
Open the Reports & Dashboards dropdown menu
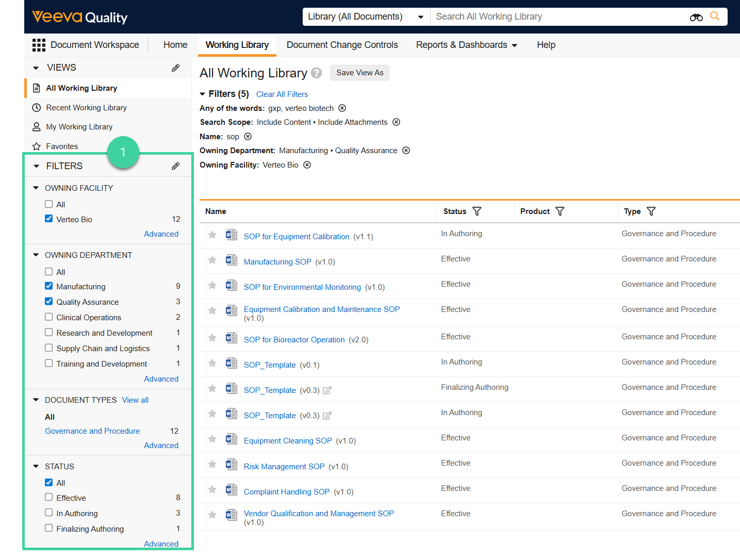pos(467,45)
